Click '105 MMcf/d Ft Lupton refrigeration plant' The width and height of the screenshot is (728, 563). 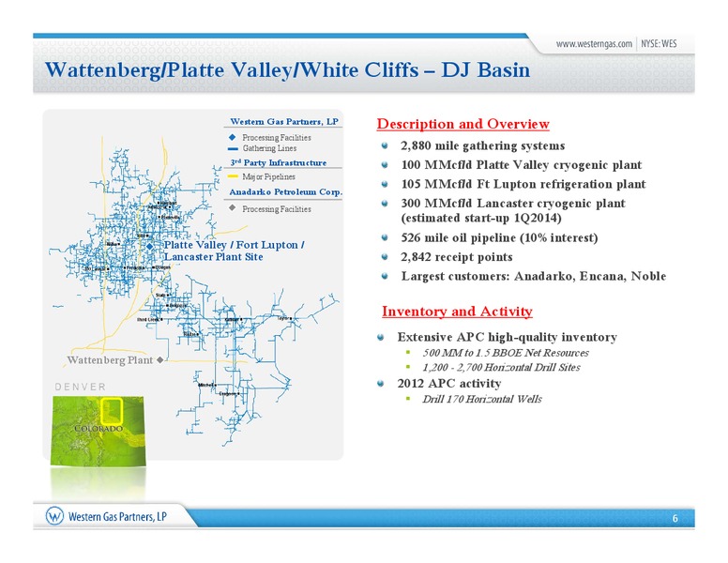[x=523, y=184]
